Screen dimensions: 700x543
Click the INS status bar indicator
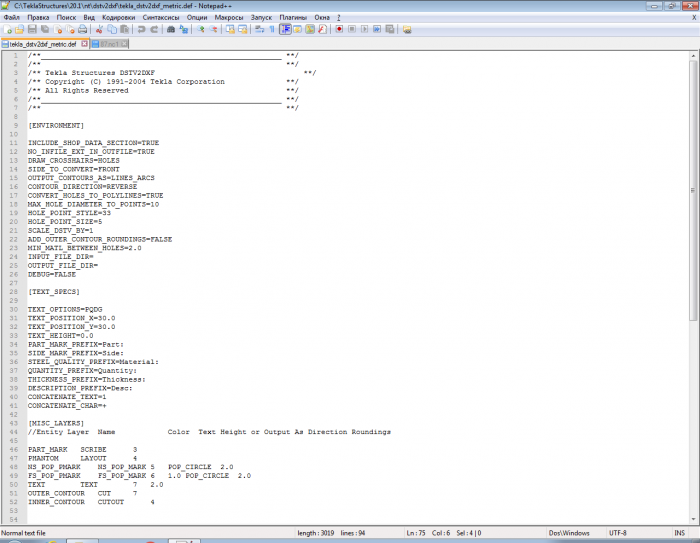click(x=679, y=533)
